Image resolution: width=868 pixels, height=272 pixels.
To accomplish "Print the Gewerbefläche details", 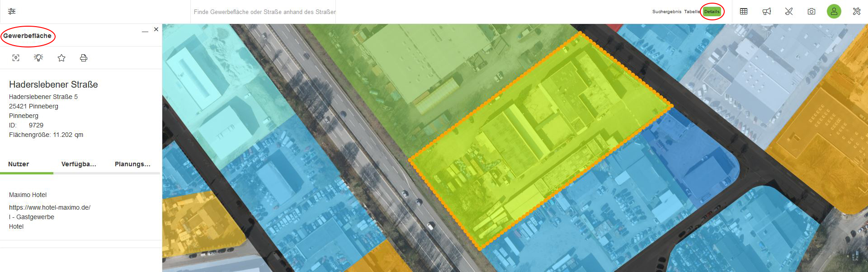I will (84, 58).
